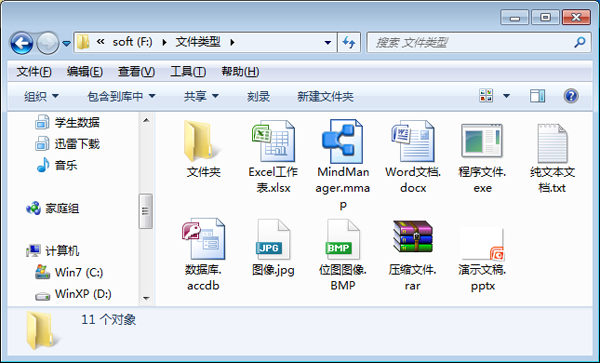Image resolution: width=600 pixels, height=363 pixels.
Task: Click the Back navigation arrow
Action: 22,43
